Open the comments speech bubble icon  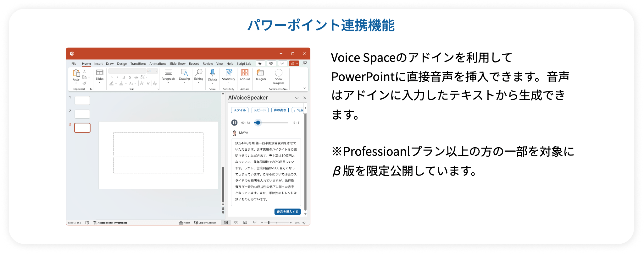(x=282, y=63)
